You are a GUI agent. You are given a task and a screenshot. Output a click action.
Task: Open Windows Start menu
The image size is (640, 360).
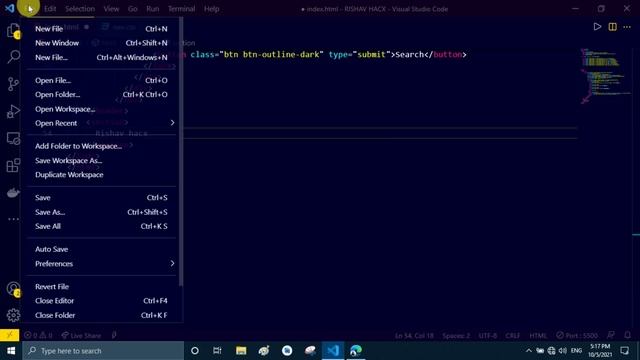[x=11, y=351]
